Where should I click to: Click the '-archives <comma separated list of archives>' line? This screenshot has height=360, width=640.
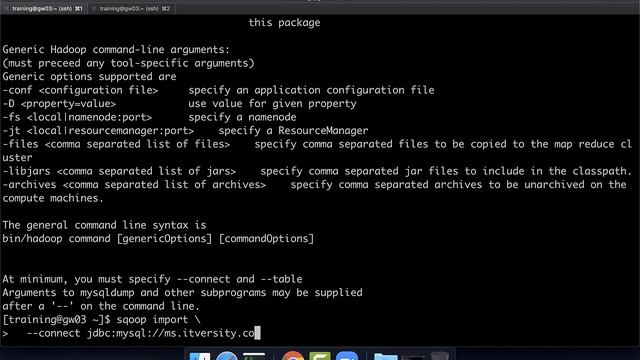314,184
